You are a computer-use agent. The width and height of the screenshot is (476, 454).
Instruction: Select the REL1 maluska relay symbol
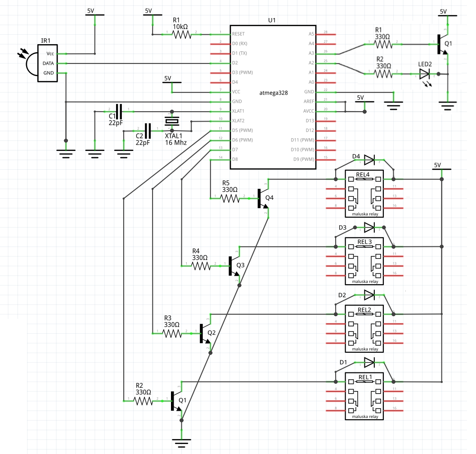(364, 397)
